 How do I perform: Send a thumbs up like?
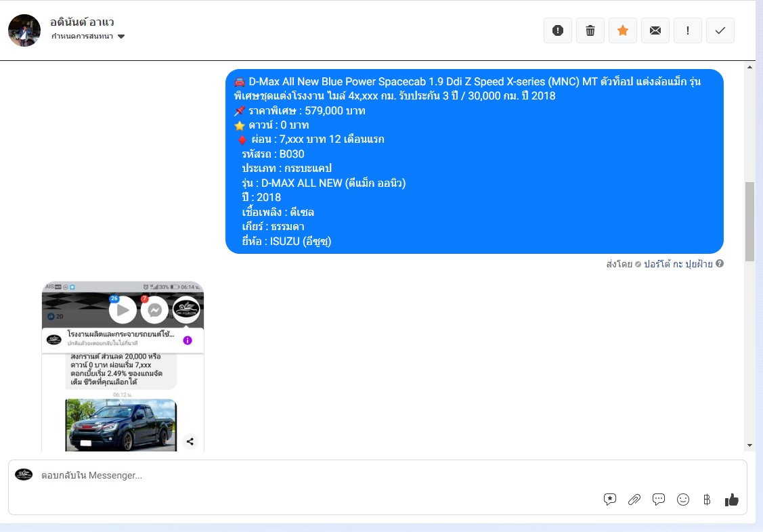[x=731, y=500]
